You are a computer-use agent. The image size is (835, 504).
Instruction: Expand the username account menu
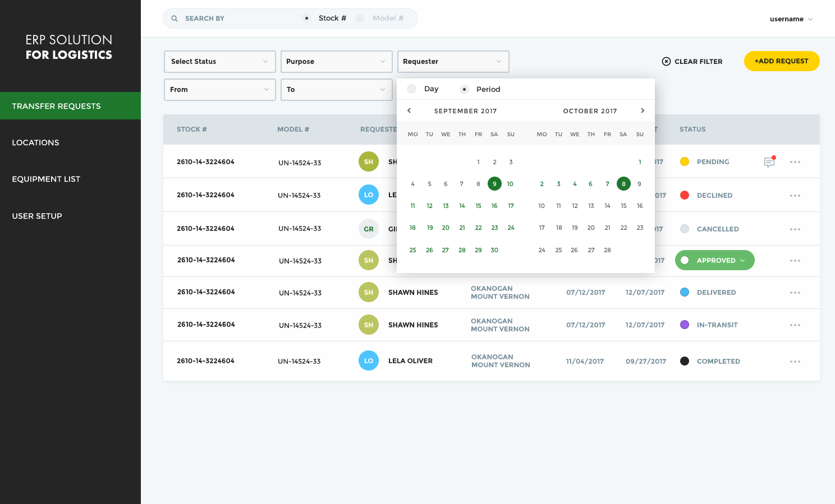click(x=791, y=19)
